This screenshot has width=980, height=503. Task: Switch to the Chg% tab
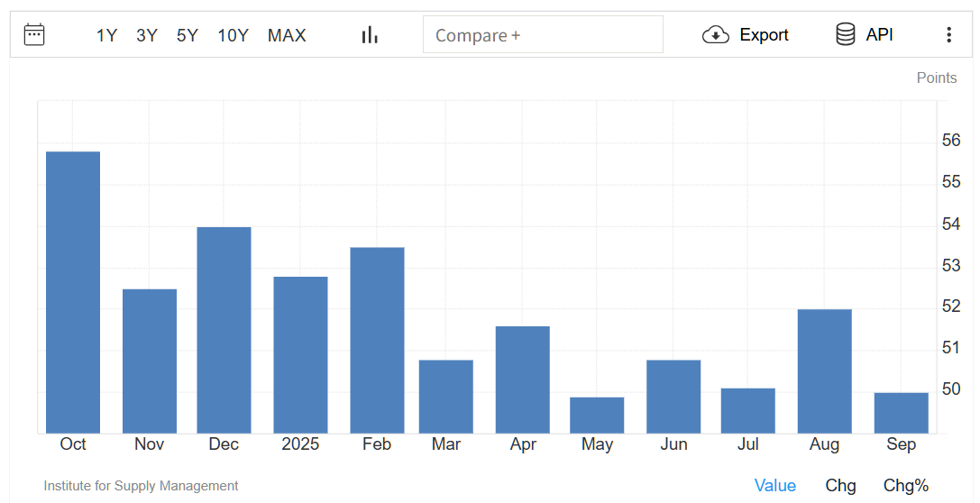pyautogui.click(x=905, y=486)
